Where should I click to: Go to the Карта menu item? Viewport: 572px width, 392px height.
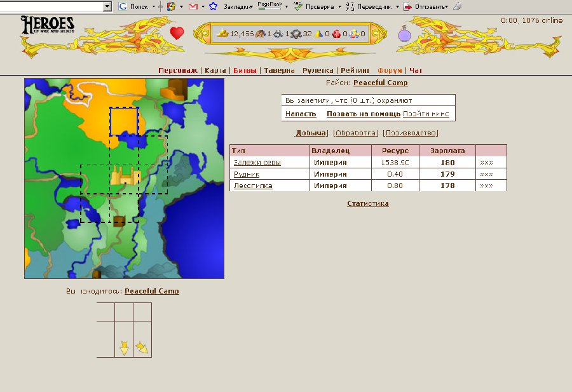click(215, 71)
